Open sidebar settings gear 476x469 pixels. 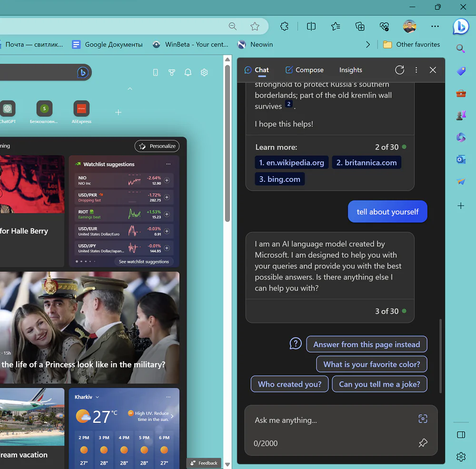pyautogui.click(x=461, y=457)
